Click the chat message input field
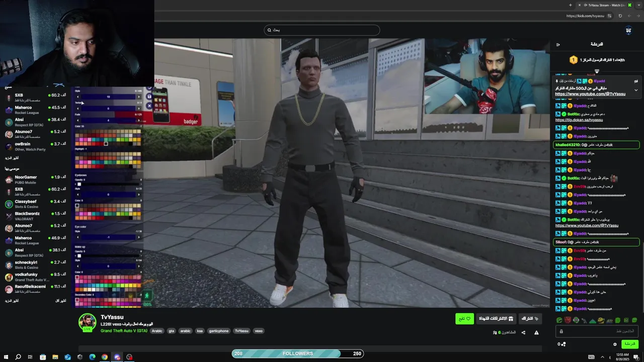 (597, 331)
